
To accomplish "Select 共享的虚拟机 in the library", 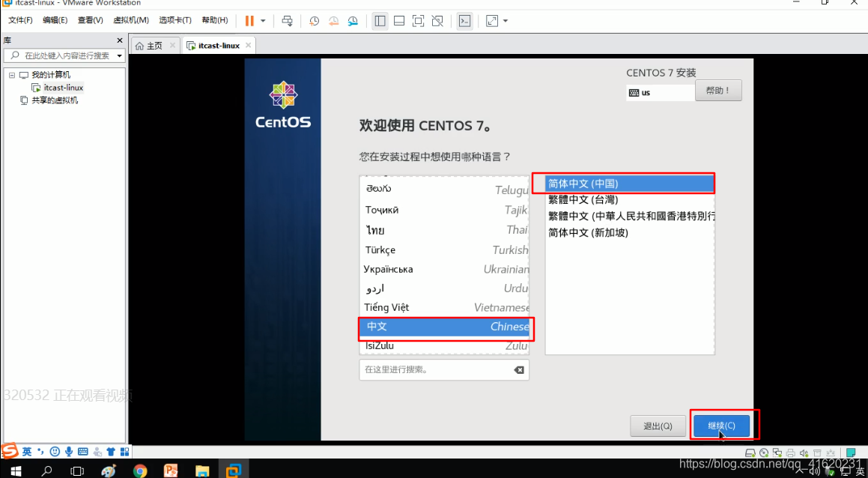I will click(x=55, y=101).
